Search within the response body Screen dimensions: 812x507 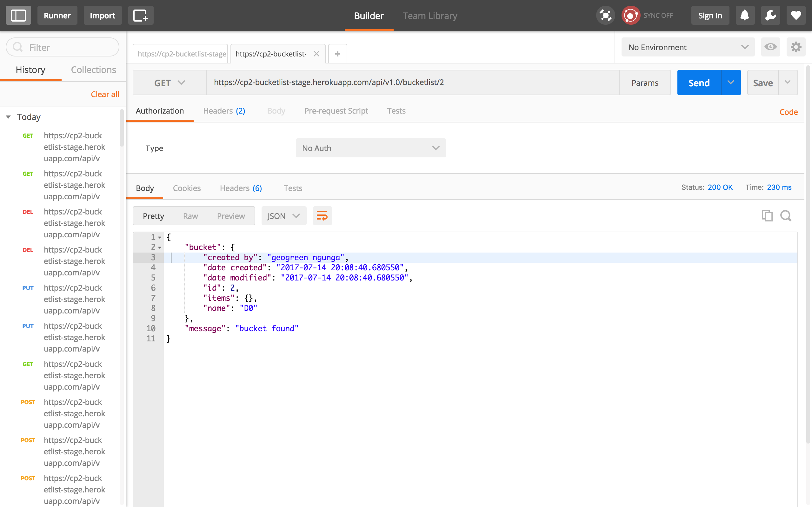[786, 216]
